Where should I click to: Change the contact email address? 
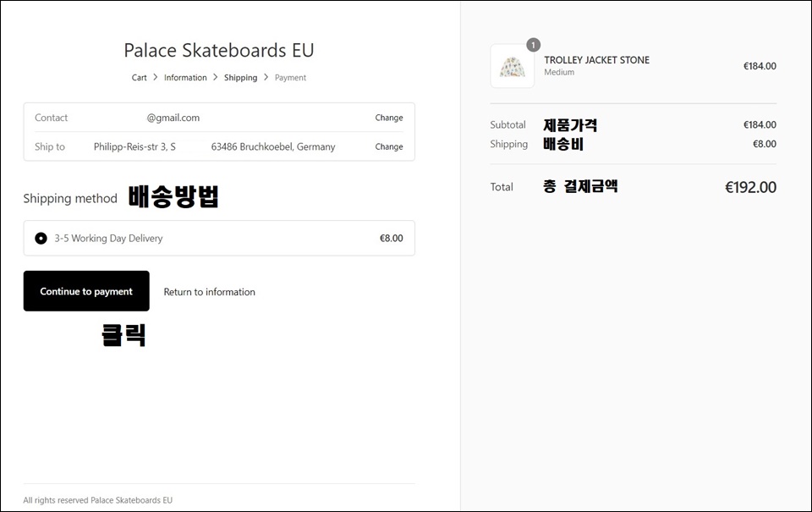(389, 118)
